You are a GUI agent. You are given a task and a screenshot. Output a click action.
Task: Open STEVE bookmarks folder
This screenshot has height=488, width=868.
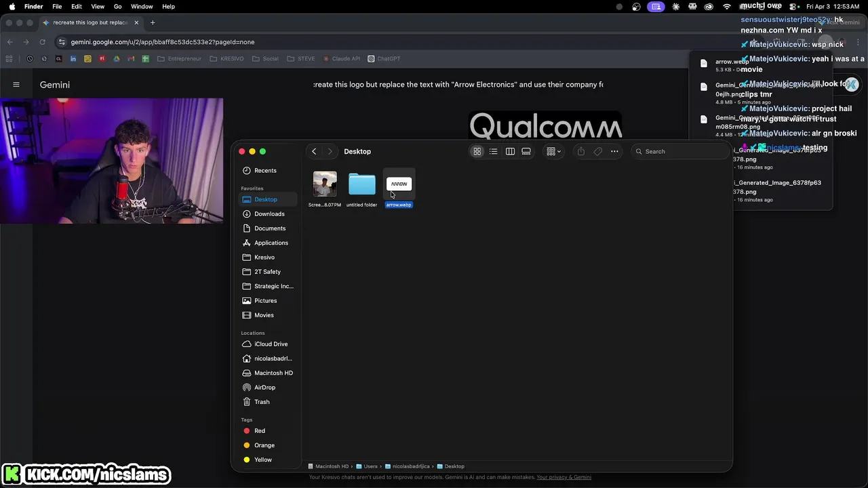pos(301,59)
